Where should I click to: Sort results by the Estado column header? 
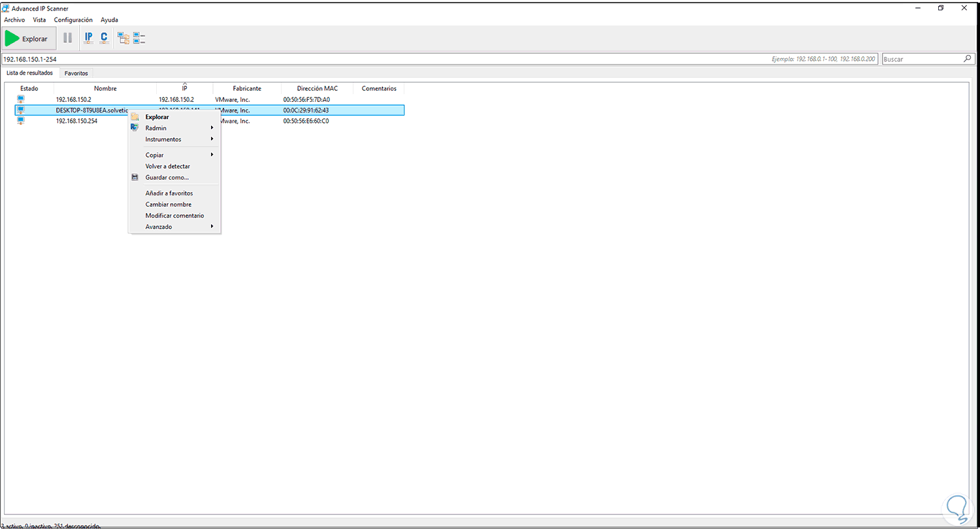(x=29, y=88)
